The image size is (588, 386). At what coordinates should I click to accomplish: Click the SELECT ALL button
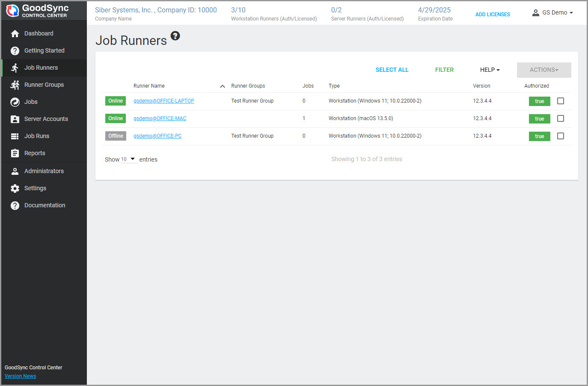pyautogui.click(x=392, y=70)
